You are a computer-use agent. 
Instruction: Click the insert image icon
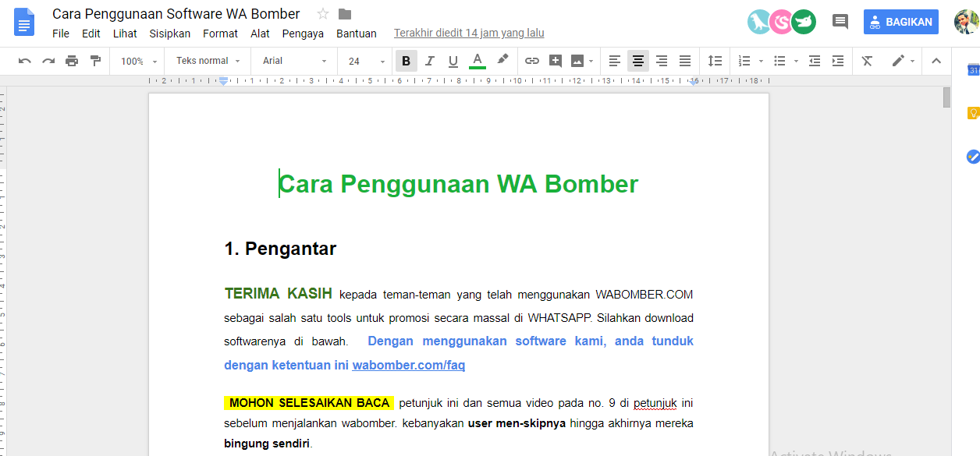577,61
